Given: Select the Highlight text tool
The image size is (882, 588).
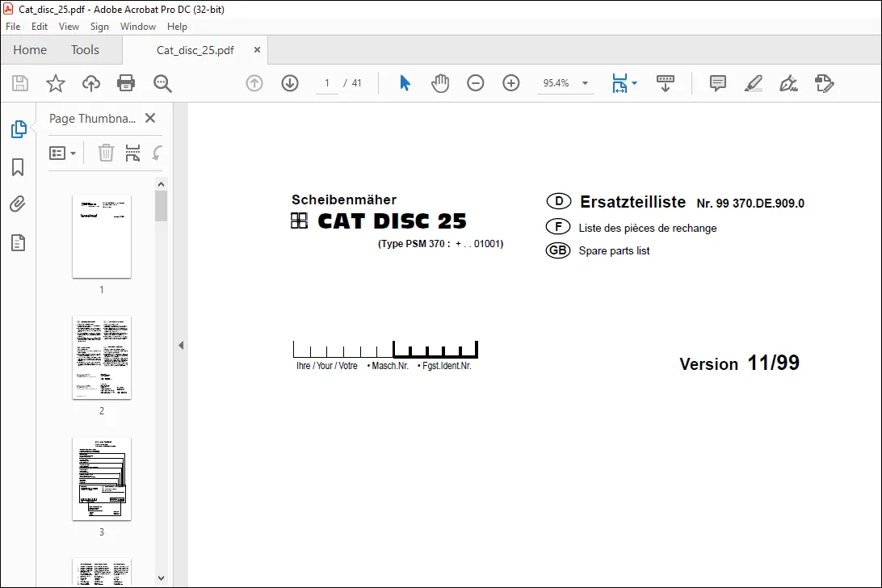Looking at the screenshot, I should [754, 83].
